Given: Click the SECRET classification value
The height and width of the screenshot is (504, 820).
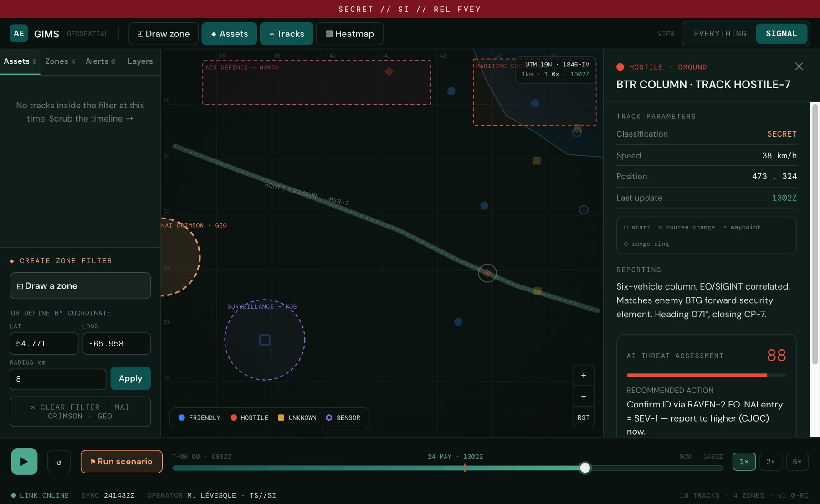Looking at the screenshot, I should tap(782, 134).
